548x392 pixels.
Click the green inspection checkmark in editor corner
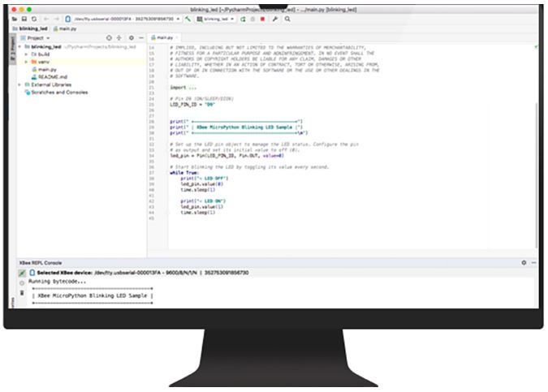[536, 47]
